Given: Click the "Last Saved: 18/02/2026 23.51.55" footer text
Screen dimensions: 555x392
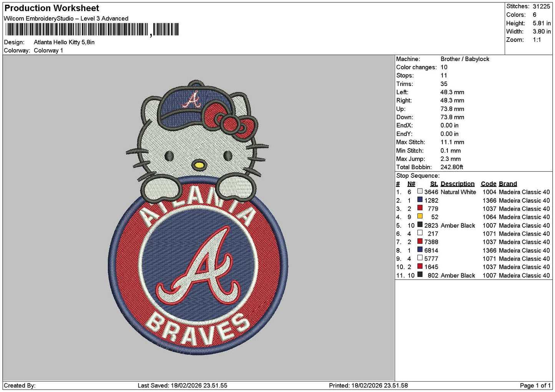Looking at the screenshot, I should pos(182,385).
